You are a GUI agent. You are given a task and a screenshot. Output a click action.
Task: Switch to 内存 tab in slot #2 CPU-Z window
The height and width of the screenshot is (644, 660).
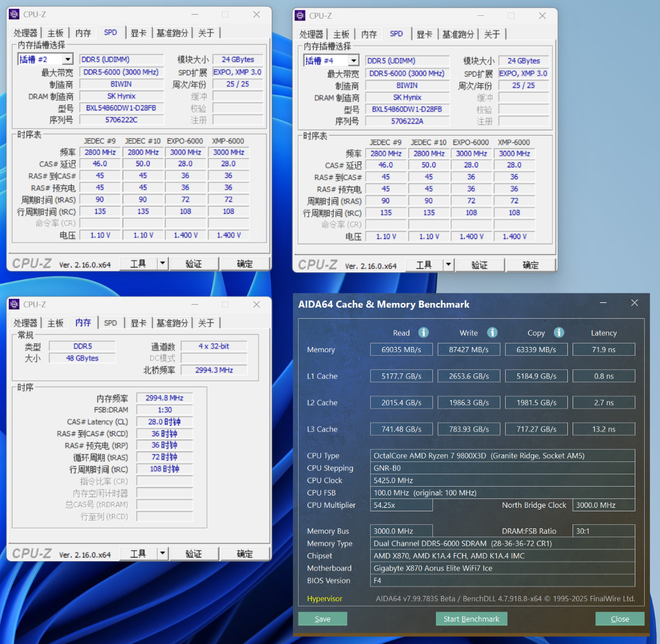point(83,33)
